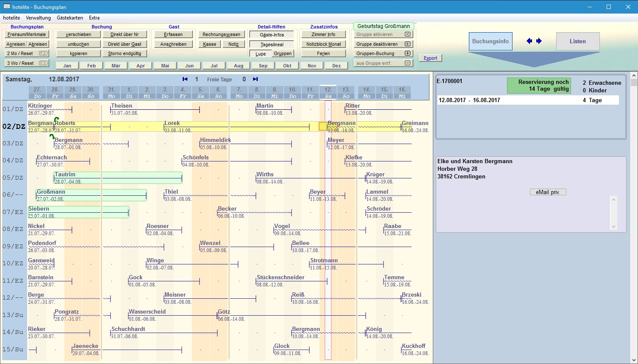This screenshot has width=638, height=364.
Task: Toggle the Tageslineal day ruler
Action: click(272, 44)
